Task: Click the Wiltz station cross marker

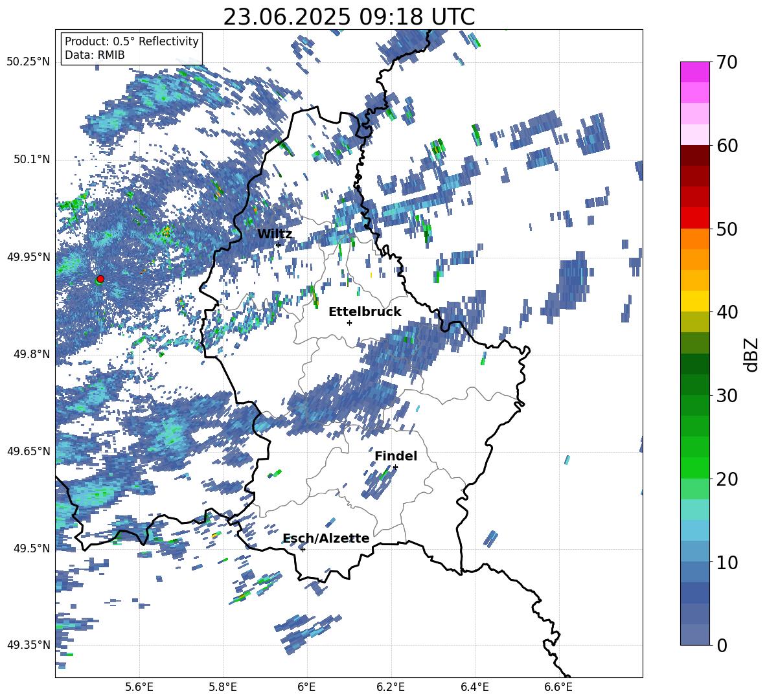Action: click(279, 244)
